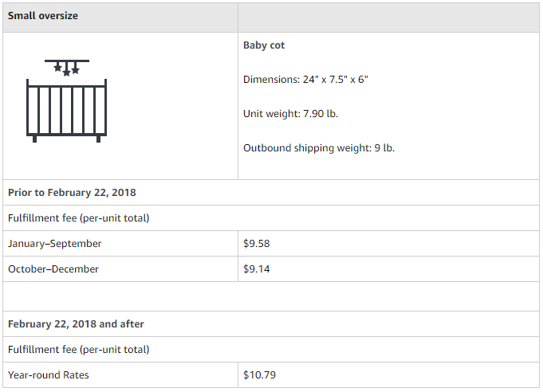Image resolution: width=543 pixels, height=392 pixels.
Task: Select the Dimensions 24" x 7.5" x 6" text
Action: click(305, 80)
